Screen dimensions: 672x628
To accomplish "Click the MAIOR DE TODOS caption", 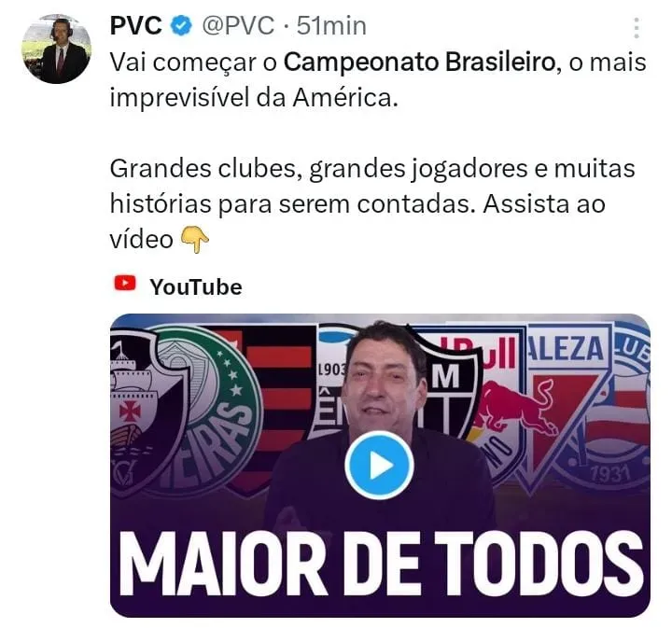I will pos(381,562).
